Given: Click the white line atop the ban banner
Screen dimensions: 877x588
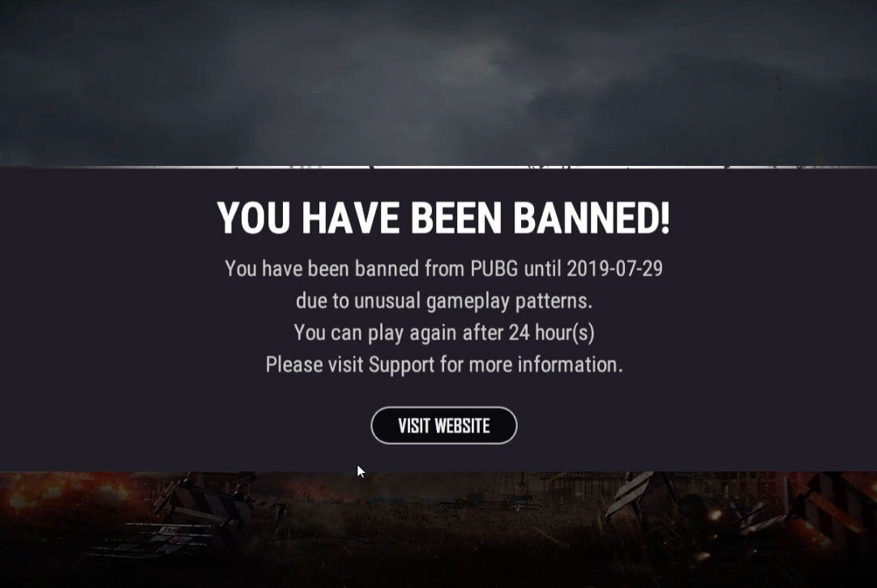Looking at the screenshot, I should [x=438, y=167].
